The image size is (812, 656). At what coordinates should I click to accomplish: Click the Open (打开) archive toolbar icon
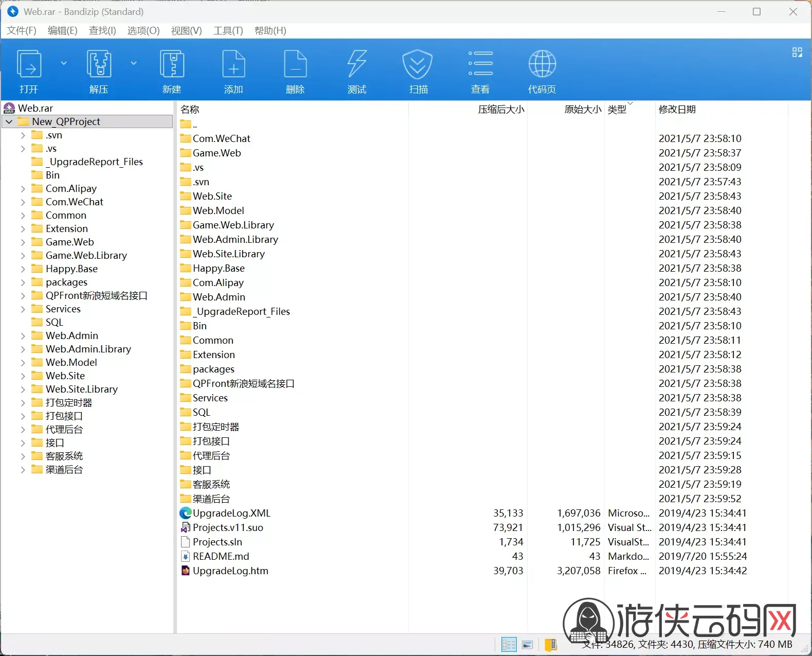point(29,72)
